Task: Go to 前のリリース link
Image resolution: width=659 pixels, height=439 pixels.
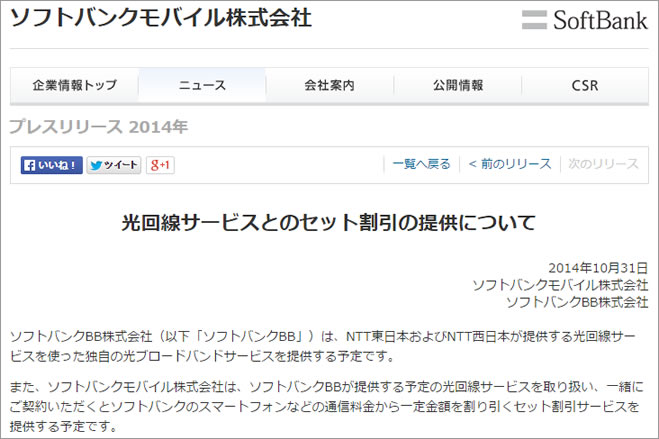Action: coord(510,164)
